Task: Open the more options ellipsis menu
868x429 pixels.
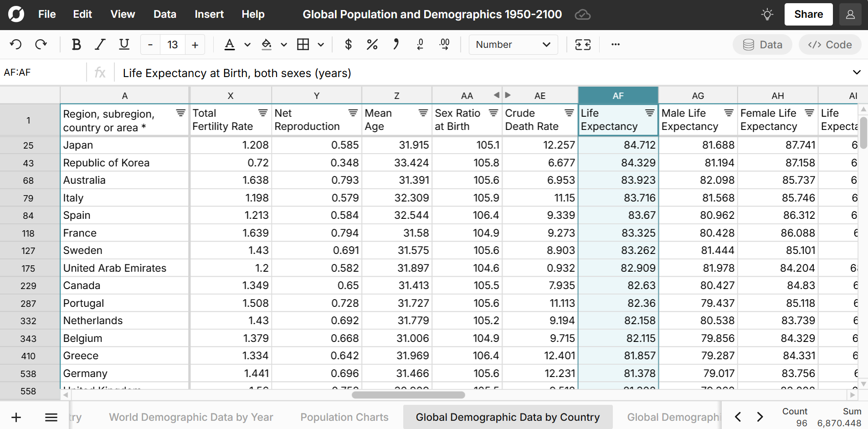Action: [x=615, y=44]
